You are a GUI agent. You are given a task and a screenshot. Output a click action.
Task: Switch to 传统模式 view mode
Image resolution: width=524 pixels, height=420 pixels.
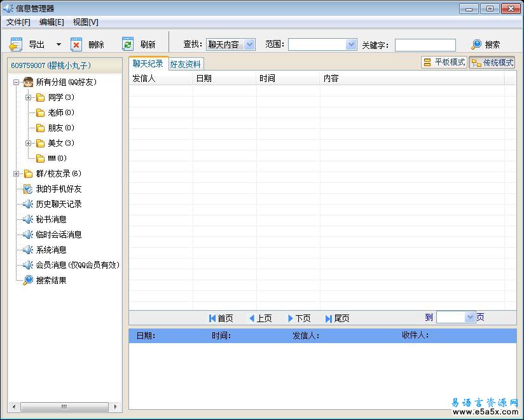[x=492, y=62]
